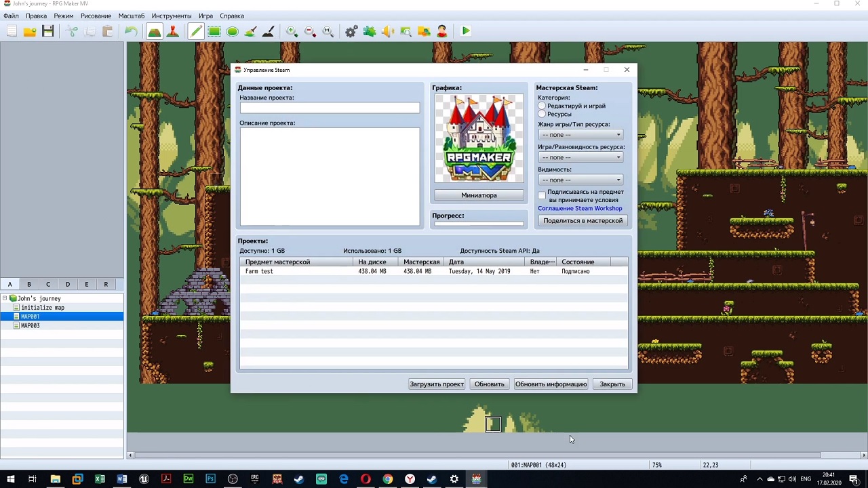Open the Character Generator icon

(442, 31)
